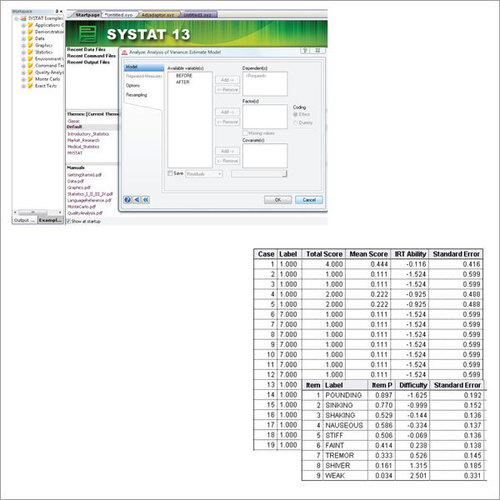500x500 pixels.
Task: Click the Monte Carlo folder icon
Action: 30,79
